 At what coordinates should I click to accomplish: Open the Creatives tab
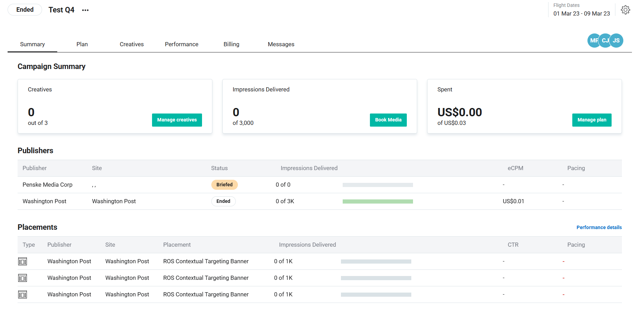point(131,44)
